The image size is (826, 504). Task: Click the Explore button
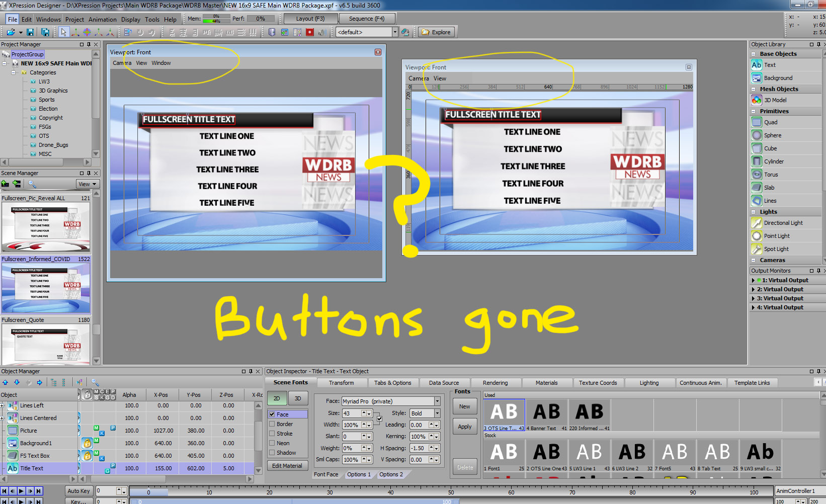(x=436, y=32)
